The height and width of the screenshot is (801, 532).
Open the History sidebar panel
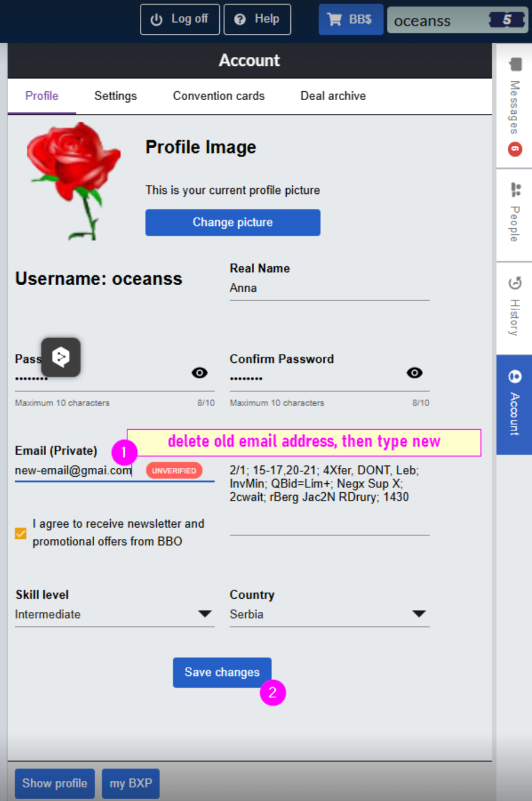point(514,307)
